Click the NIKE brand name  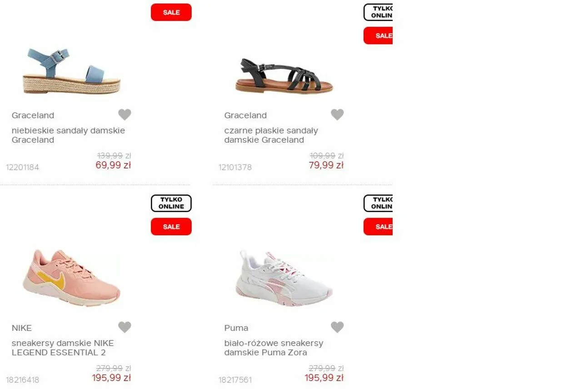[22, 328]
